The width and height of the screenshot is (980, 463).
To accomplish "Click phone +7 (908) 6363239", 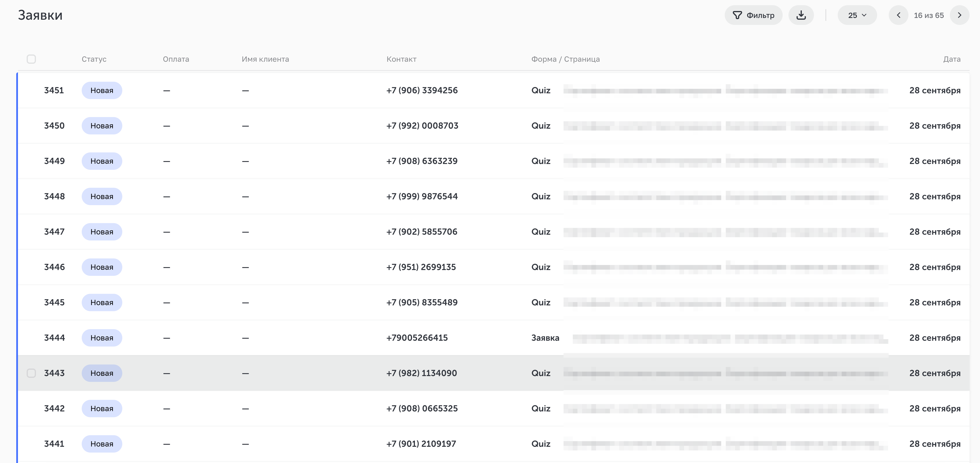I will [422, 161].
